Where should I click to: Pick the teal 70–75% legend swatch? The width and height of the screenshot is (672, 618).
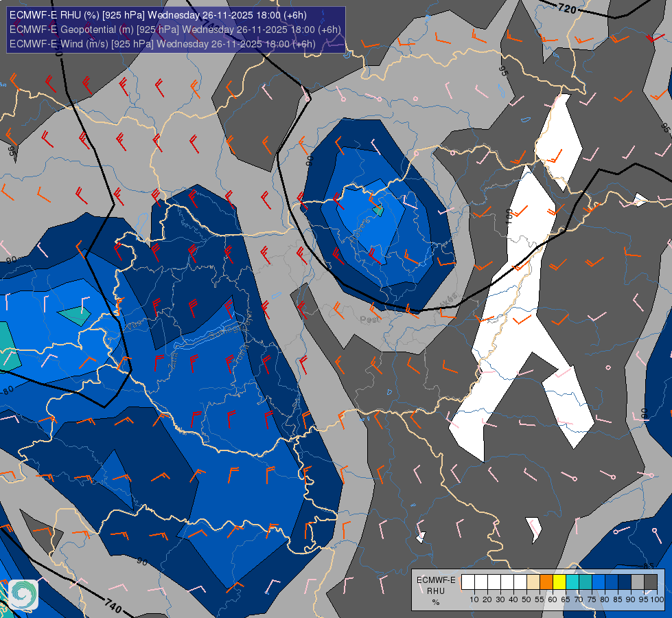point(586,582)
